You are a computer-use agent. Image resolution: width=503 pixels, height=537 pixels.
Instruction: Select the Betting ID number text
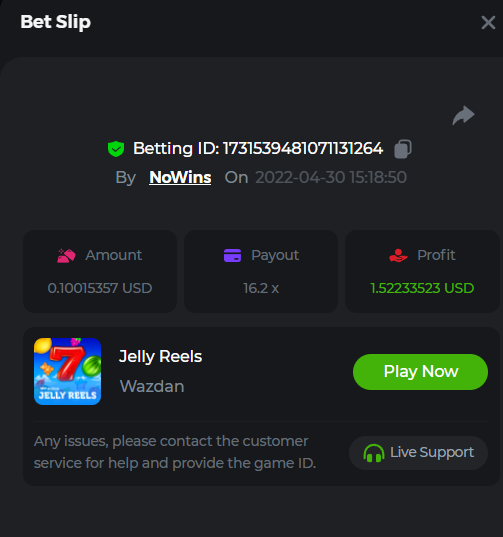click(x=303, y=149)
